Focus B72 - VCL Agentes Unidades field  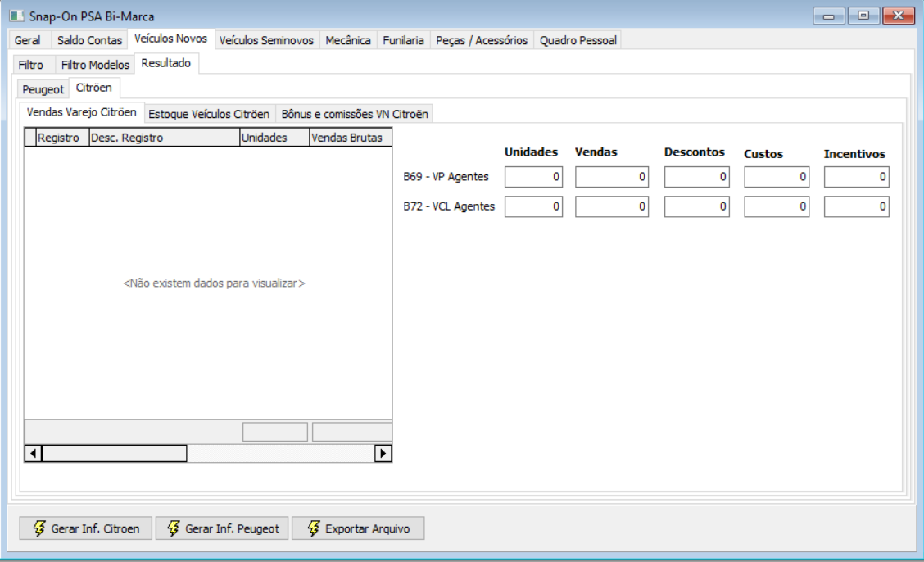(x=533, y=206)
